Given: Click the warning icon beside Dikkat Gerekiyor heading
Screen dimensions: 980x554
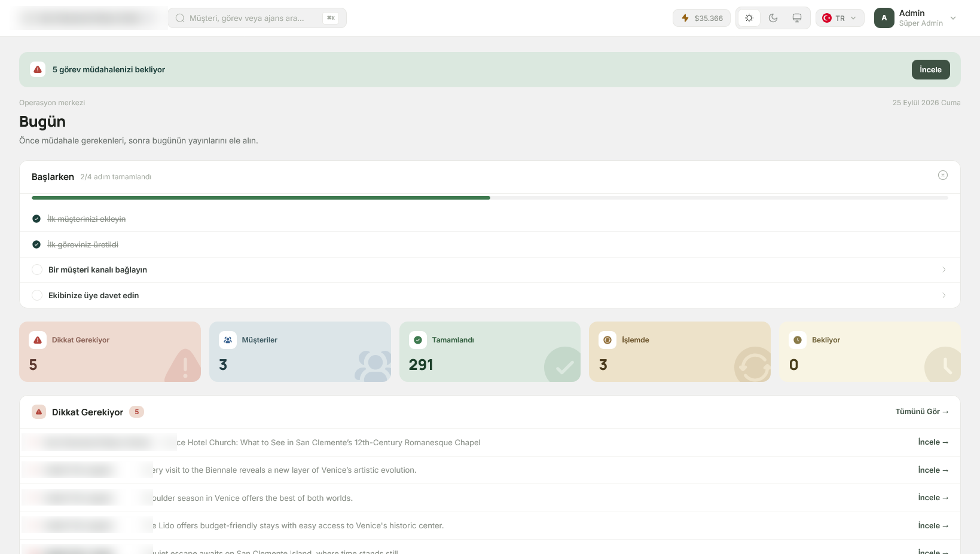Looking at the screenshot, I should [39, 412].
